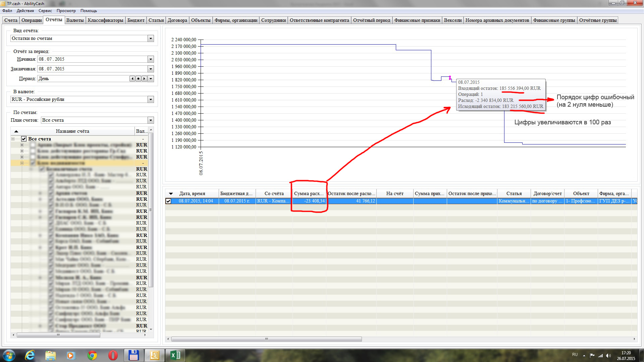644x362 pixels.
Task: Open Google Chrome taskbar icon
Action: click(x=92, y=355)
